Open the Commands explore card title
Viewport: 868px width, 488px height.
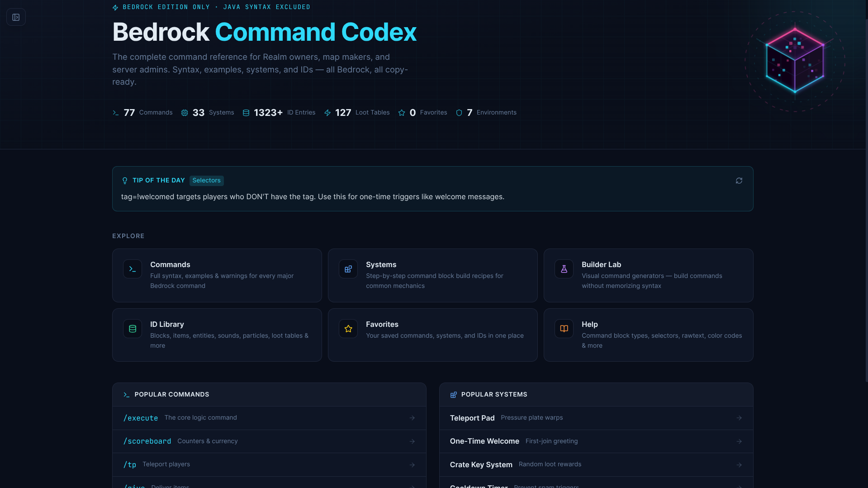pos(170,264)
